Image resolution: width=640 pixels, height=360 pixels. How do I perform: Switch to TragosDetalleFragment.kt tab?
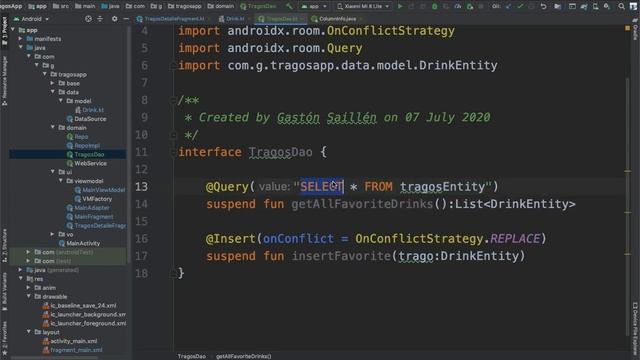tap(174, 19)
